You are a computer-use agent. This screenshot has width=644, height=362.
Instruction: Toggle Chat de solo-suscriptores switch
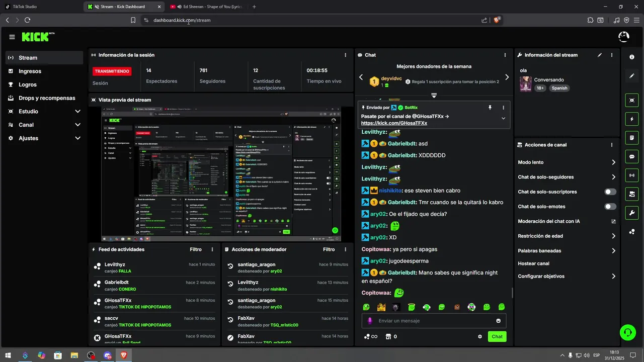coord(610,192)
